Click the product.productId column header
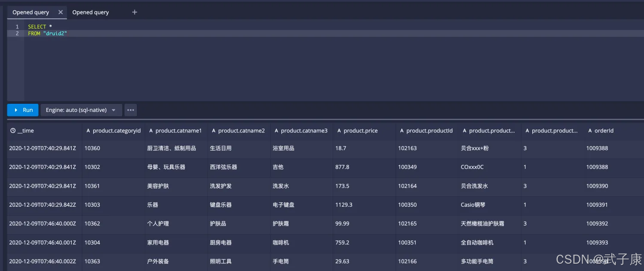Image resolution: width=644 pixels, height=271 pixels. [x=429, y=131]
